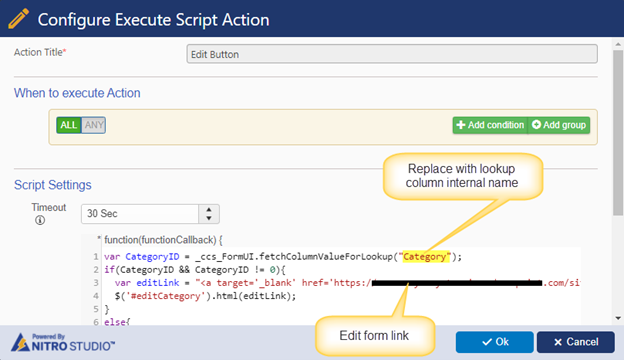
Task: Click the Nitro Studio logo
Action: coord(63,342)
